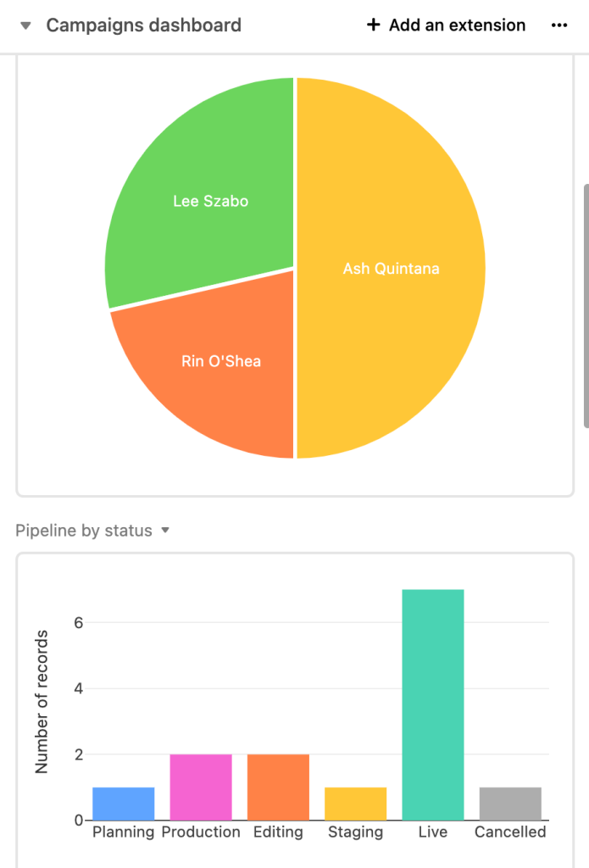This screenshot has width=589, height=868.
Task: Collapse the Campaigns dashboard triangle
Action: [26, 26]
